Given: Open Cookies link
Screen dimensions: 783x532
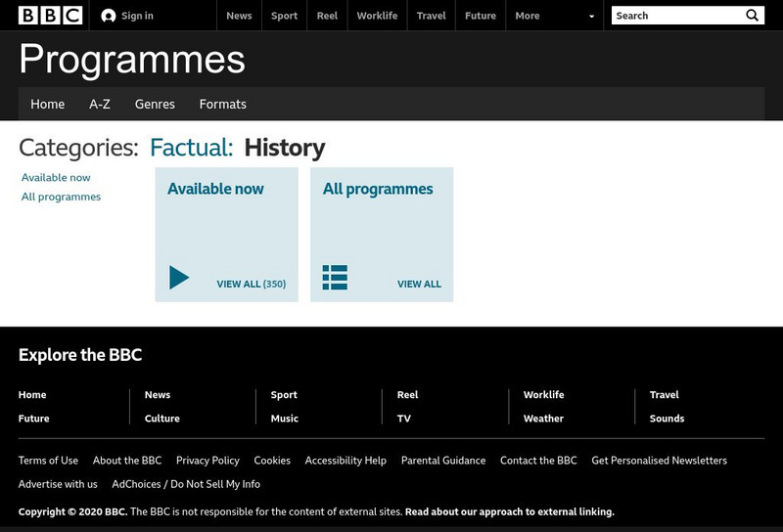Looking at the screenshot, I should point(272,461).
